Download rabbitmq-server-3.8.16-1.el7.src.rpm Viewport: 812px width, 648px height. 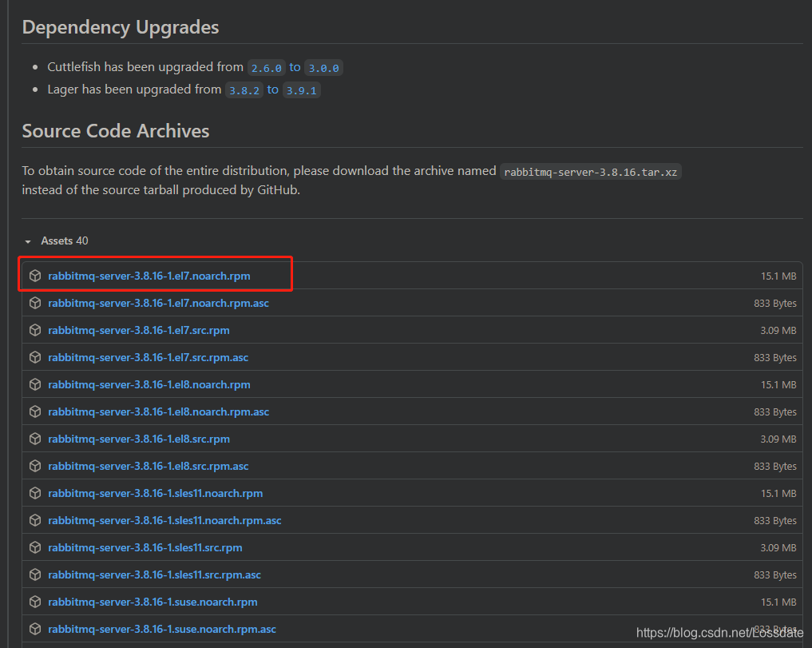pyautogui.click(x=139, y=330)
